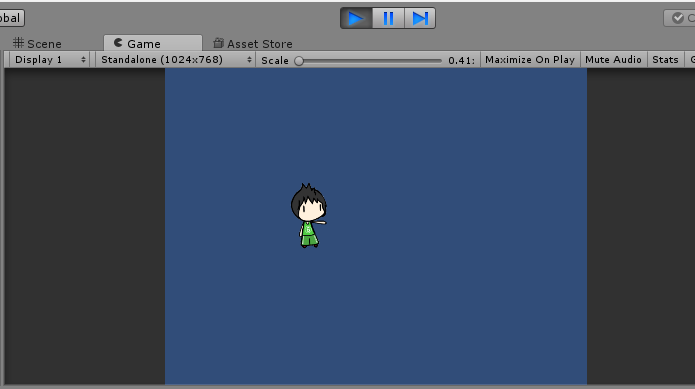Show the Stats overlay
This screenshot has height=389, width=695.
(x=665, y=60)
